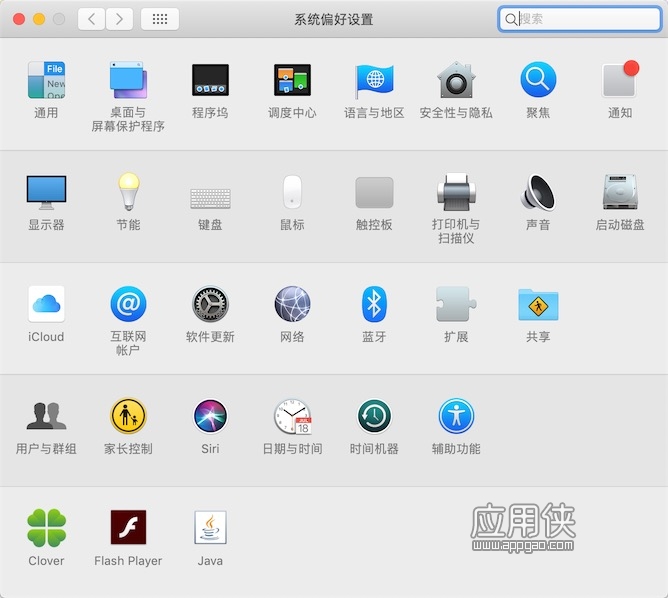Open 用户与群组 silhouettes icon
The image size is (668, 598).
pyautogui.click(x=46, y=416)
